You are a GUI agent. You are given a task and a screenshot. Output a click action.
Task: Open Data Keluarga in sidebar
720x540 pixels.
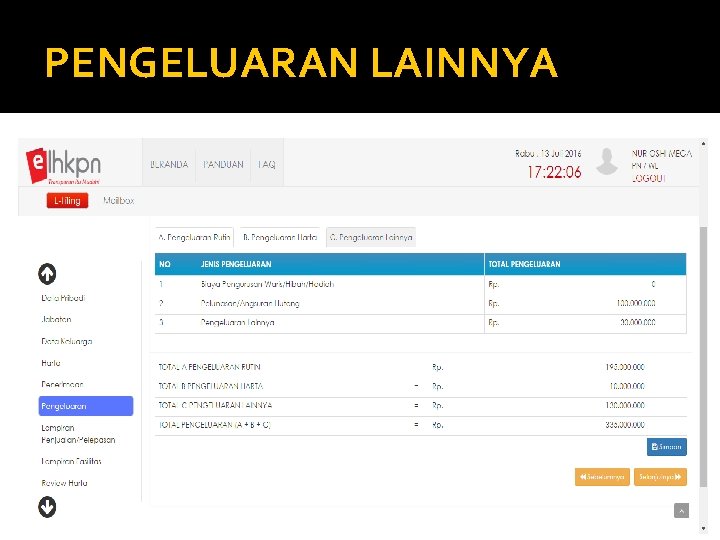tap(67, 341)
